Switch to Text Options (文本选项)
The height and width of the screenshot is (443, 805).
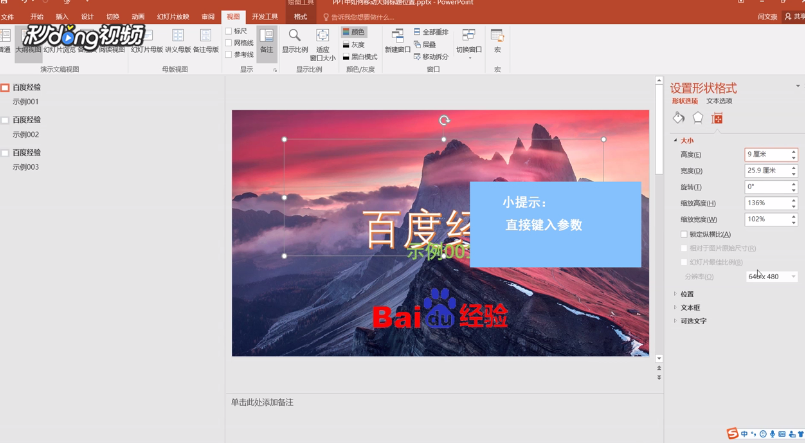719,101
